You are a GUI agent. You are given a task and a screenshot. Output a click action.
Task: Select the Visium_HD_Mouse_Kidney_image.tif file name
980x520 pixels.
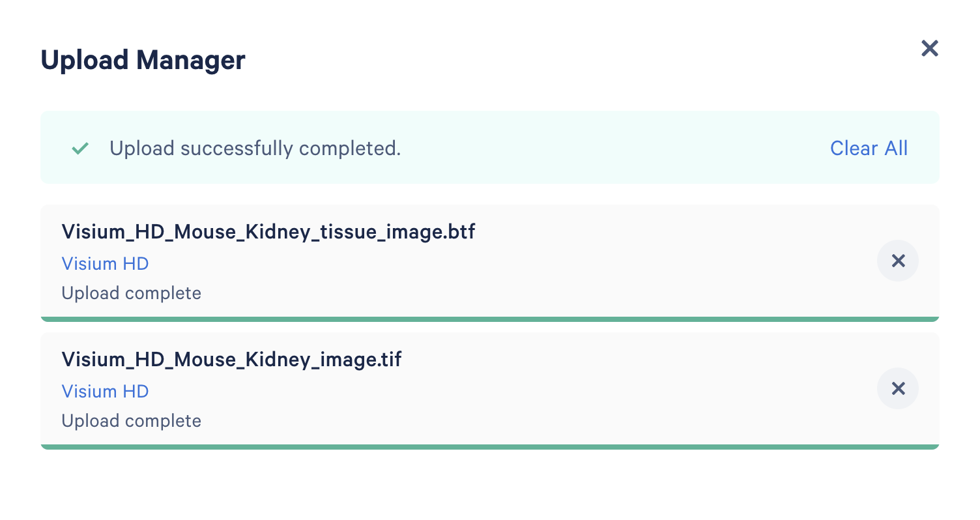231,360
